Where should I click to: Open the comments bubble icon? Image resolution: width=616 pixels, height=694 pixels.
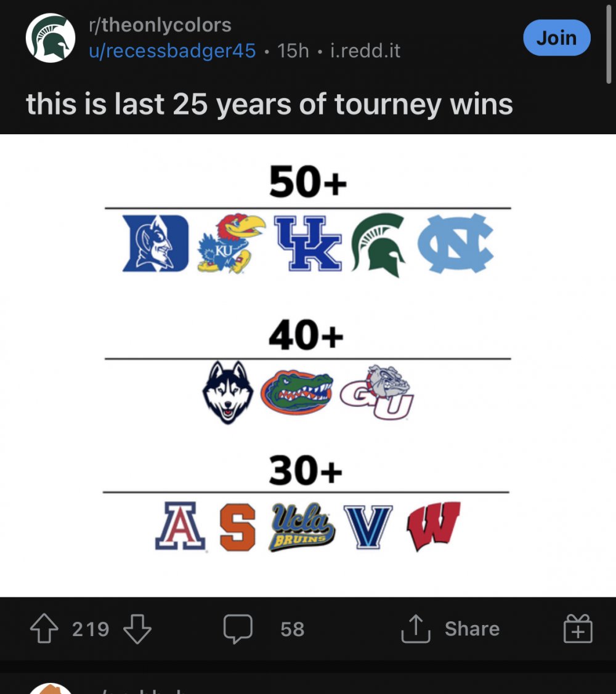click(237, 629)
